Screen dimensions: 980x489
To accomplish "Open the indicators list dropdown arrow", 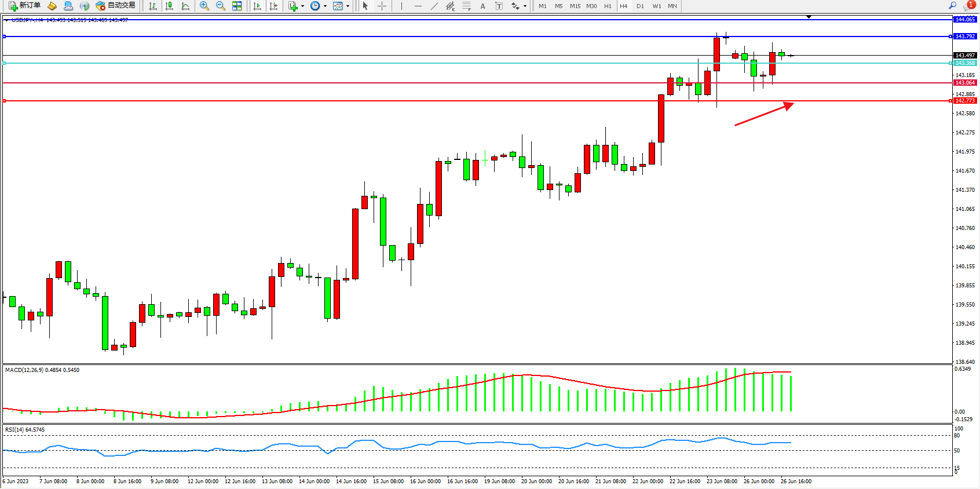I will click(x=302, y=6).
